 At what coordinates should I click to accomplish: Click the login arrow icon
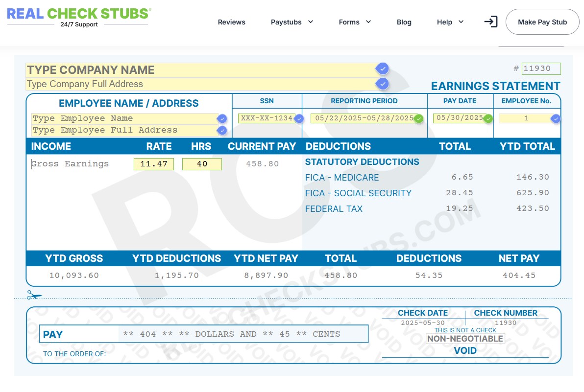pyautogui.click(x=490, y=22)
